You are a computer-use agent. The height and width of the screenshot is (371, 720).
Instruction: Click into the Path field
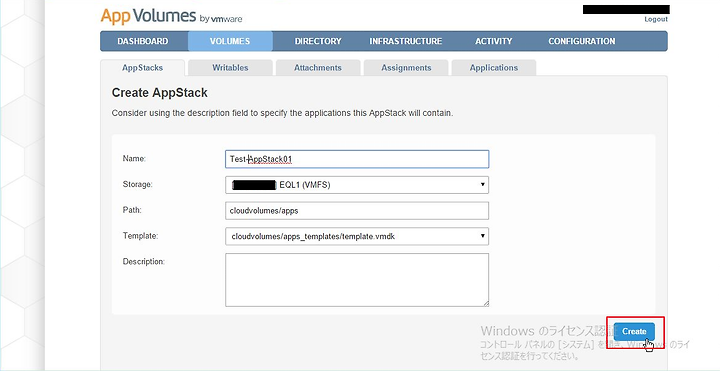point(357,211)
